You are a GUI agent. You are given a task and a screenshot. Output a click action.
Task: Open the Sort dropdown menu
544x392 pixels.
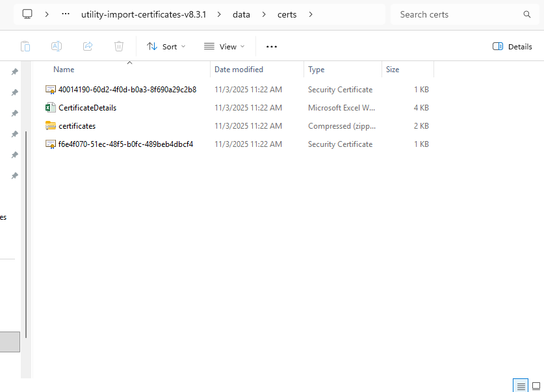point(166,46)
